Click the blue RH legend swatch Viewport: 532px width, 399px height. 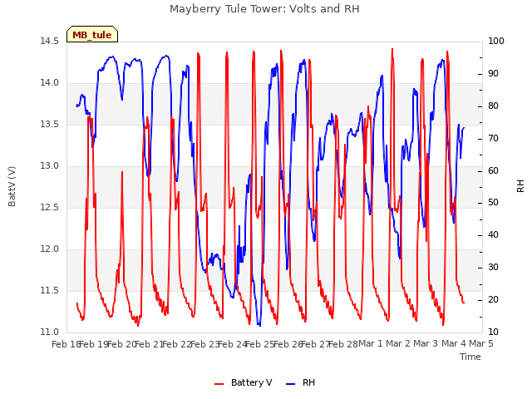pyautogui.click(x=291, y=384)
